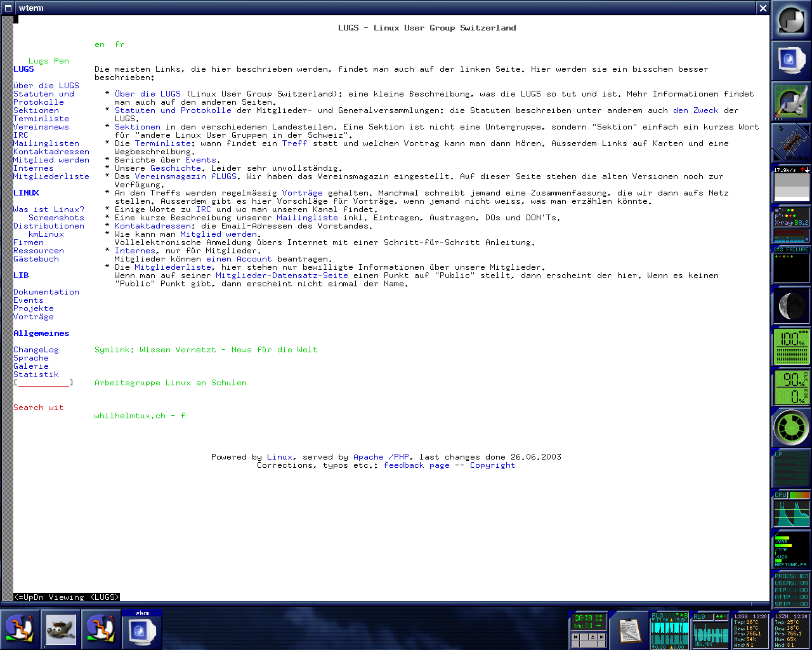Click the memory and swap usage applet
The width and height of the screenshot is (812, 650).
coord(791,387)
